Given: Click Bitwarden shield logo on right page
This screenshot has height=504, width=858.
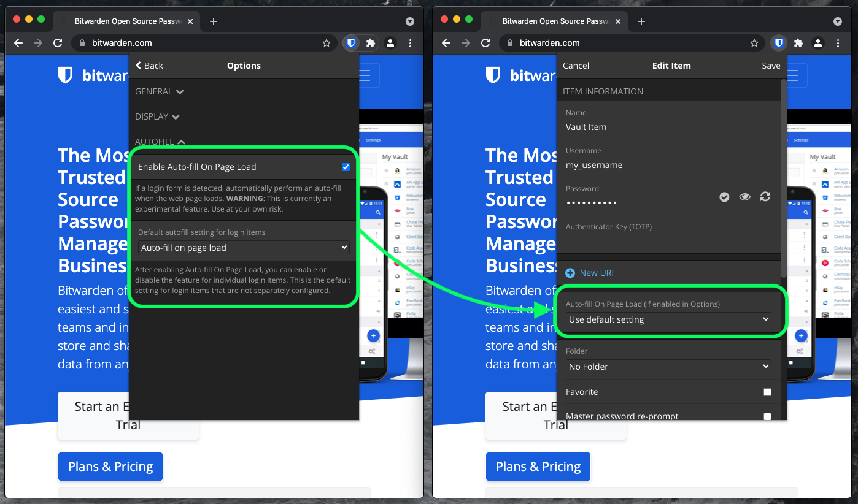Looking at the screenshot, I should (x=493, y=75).
